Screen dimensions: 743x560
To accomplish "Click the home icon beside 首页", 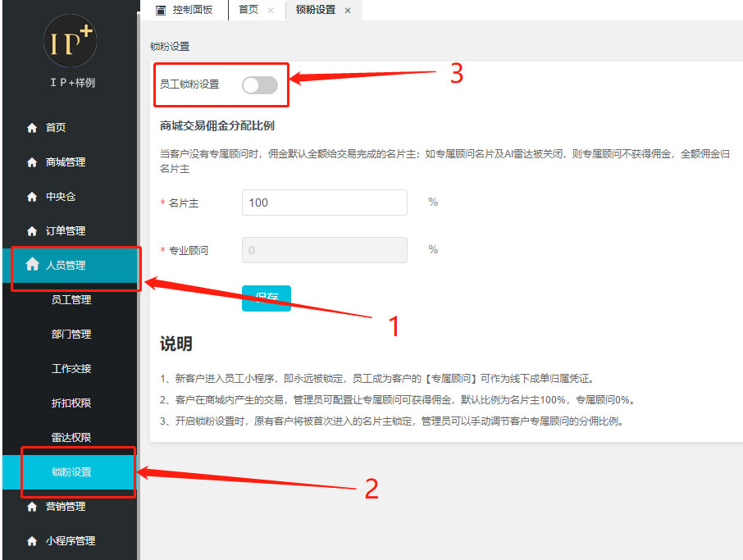I will pos(32,128).
